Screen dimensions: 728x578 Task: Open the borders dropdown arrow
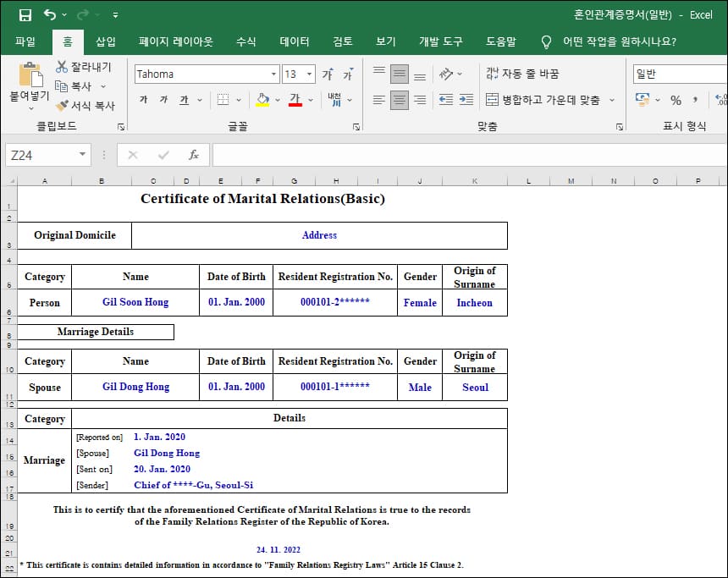pyautogui.click(x=239, y=100)
